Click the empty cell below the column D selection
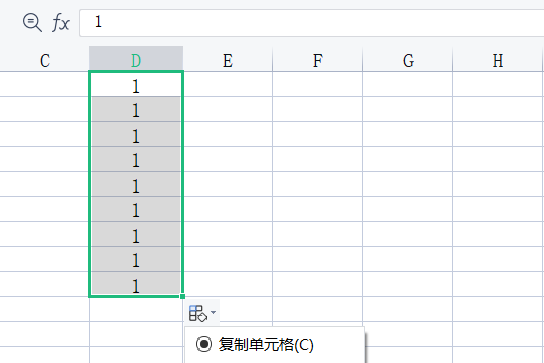Viewport: 544px width, 363px height. [x=136, y=309]
